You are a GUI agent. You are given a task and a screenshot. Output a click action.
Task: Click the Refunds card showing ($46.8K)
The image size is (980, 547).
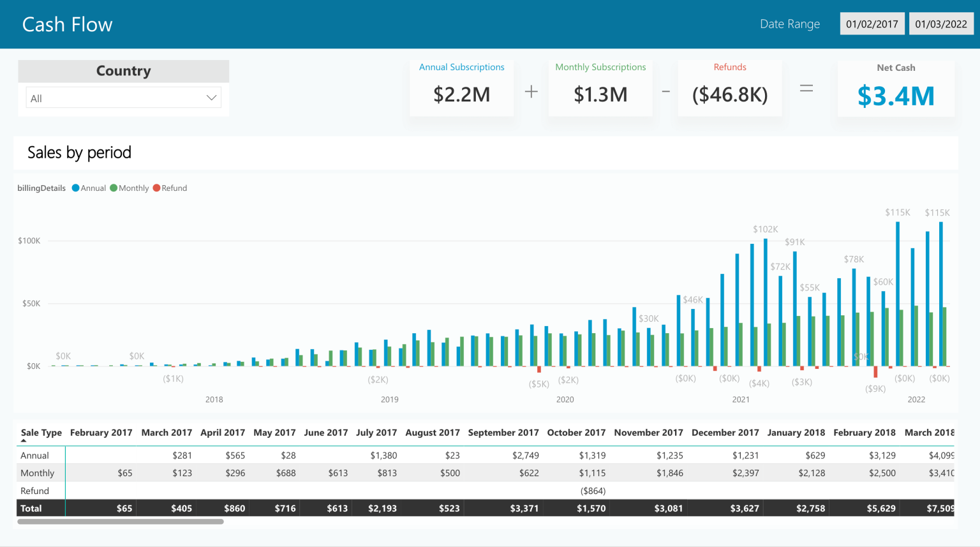coord(729,87)
